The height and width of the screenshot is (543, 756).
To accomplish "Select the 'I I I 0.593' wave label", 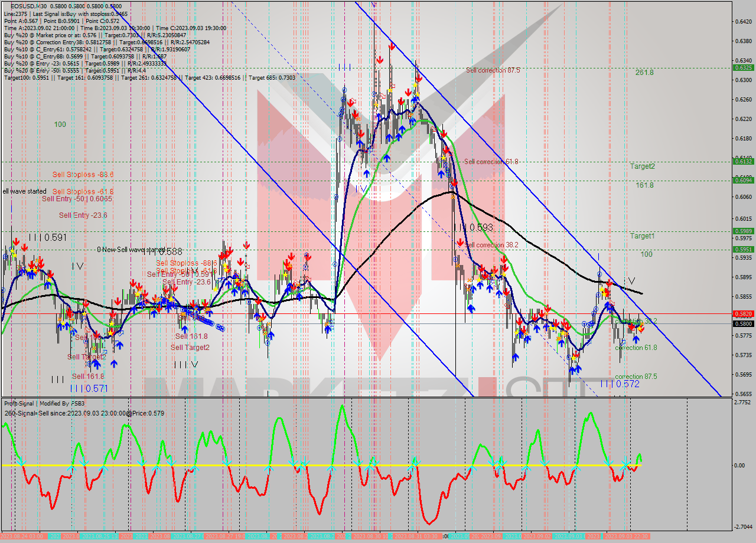I will click(472, 227).
